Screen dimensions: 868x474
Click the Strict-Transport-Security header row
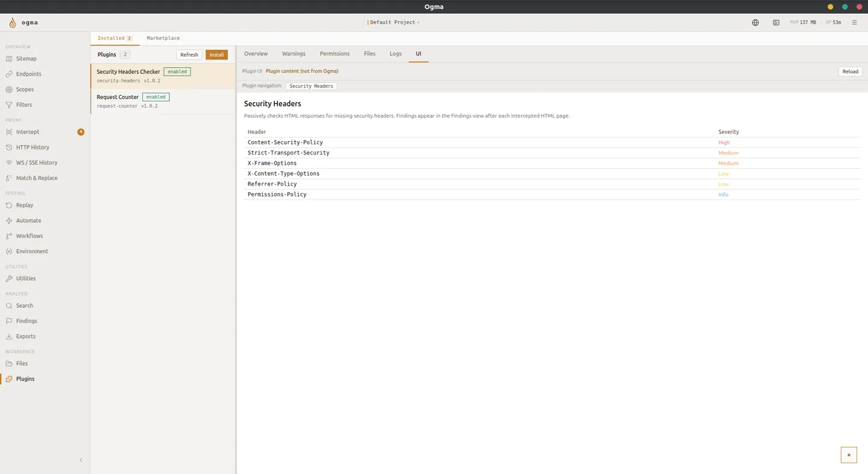click(552, 153)
